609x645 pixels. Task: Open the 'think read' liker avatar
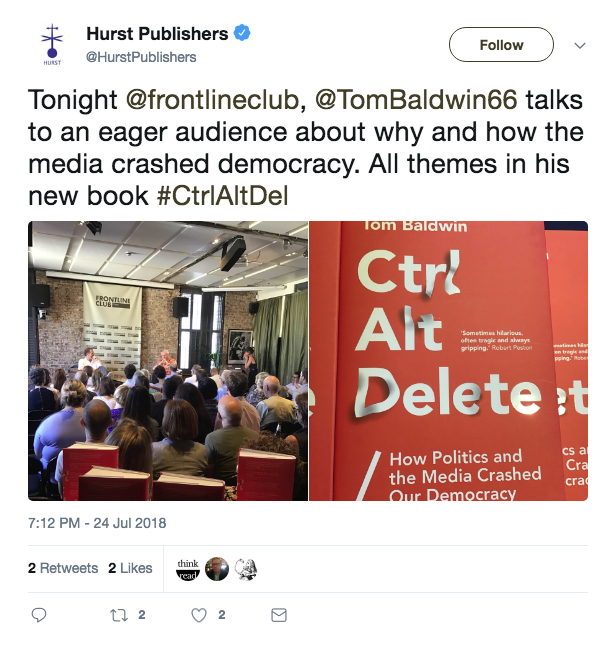[x=188, y=569]
